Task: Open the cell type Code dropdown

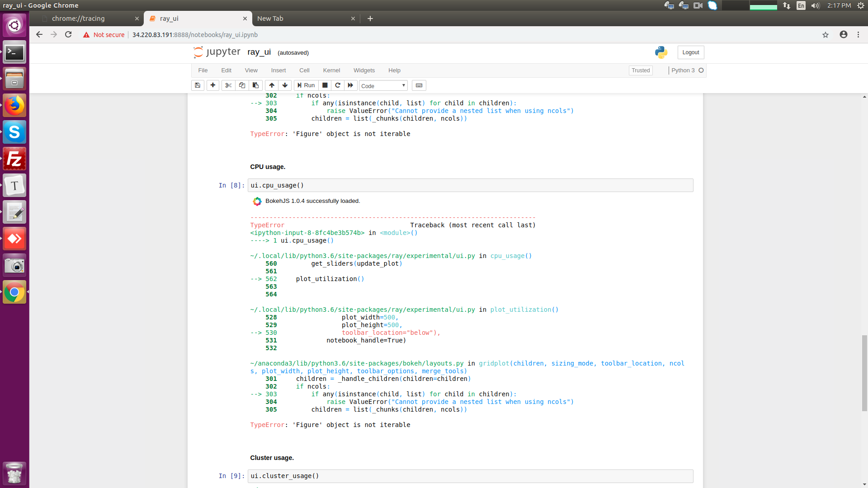Action: (x=383, y=86)
